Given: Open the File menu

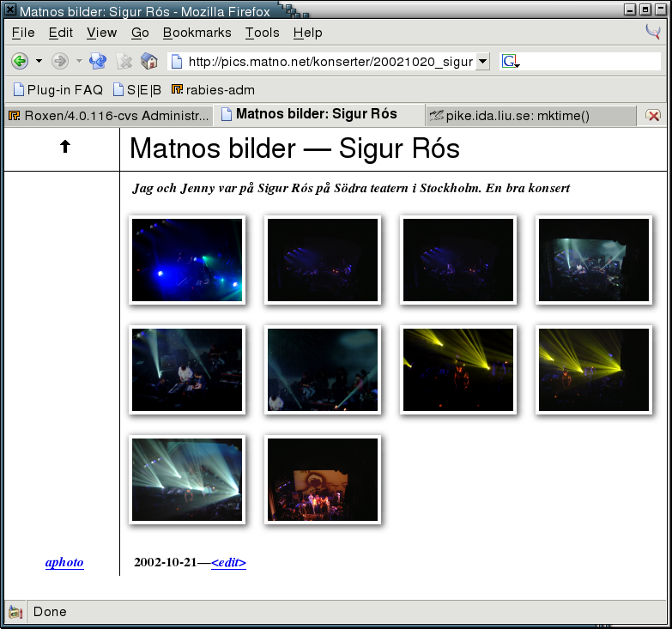Looking at the screenshot, I should coord(23,33).
